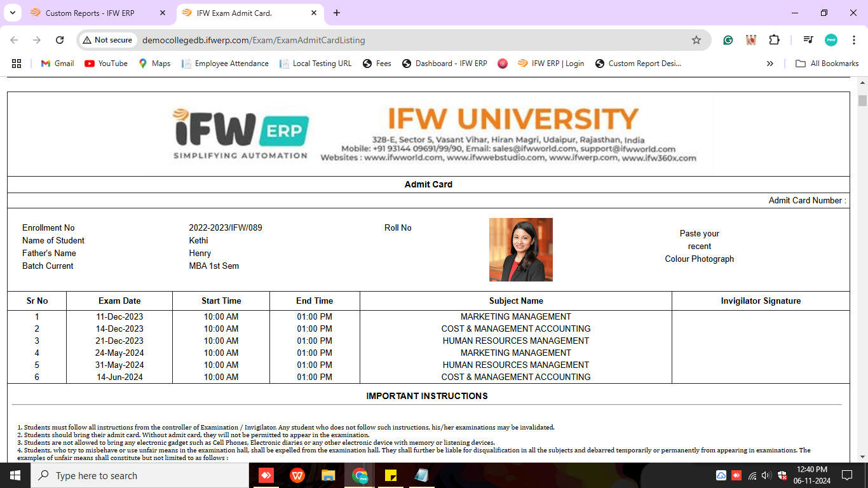Image resolution: width=868 pixels, height=488 pixels.
Task: Click the red round bookmark icon
Action: click(x=503, y=64)
